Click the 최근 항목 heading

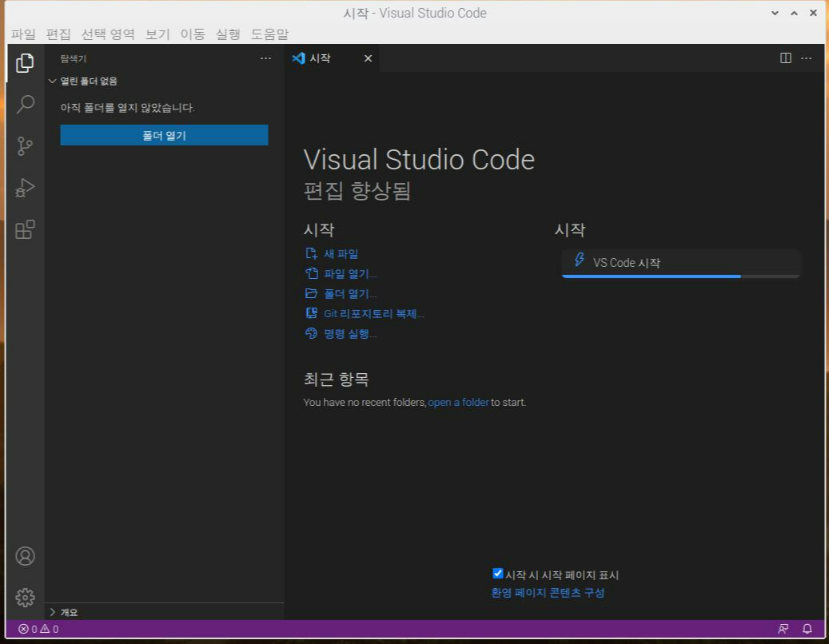pos(337,379)
